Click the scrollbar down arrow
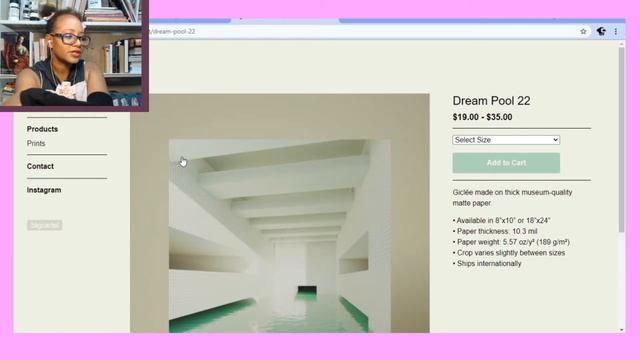640x360 pixels. [621, 329]
